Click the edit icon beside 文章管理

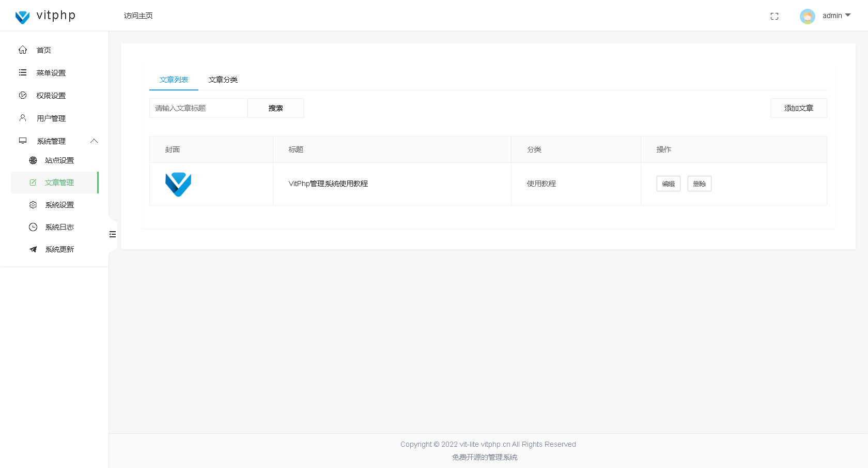click(x=33, y=183)
